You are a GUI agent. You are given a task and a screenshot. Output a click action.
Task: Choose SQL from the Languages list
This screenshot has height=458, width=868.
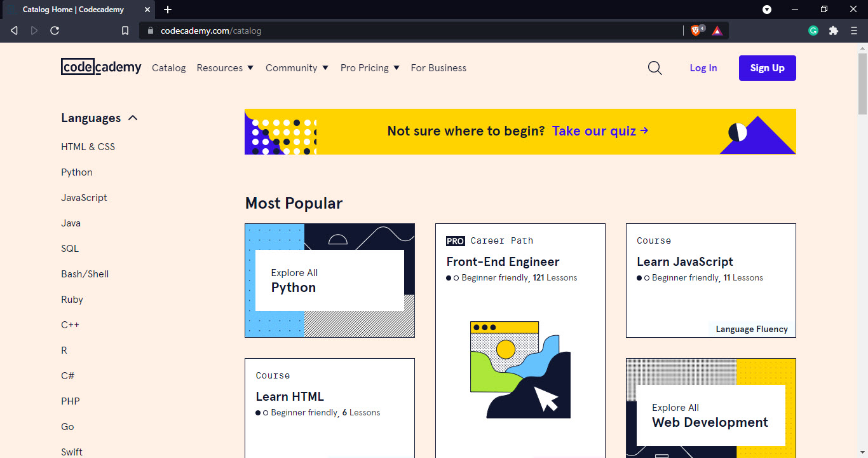pyautogui.click(x=70, y=249)
